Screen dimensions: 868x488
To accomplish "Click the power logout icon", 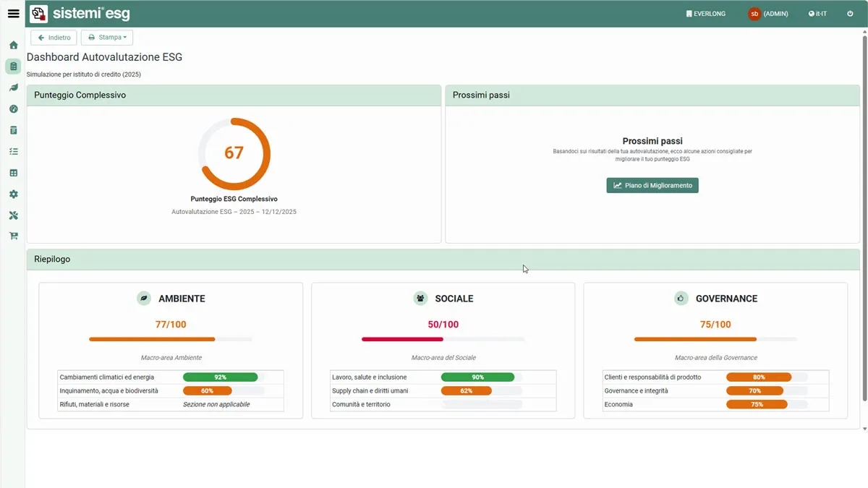I will pyautogui.click(x=850, y=14).
